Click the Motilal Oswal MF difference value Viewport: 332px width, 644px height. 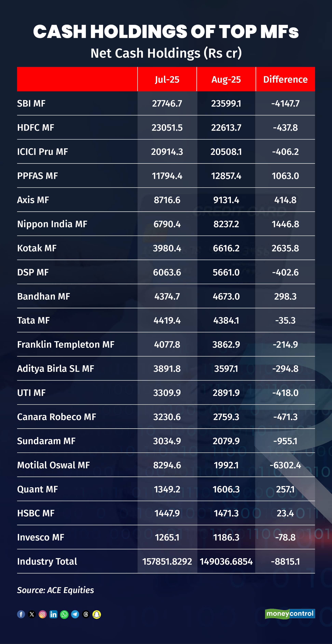pos(285,465)
